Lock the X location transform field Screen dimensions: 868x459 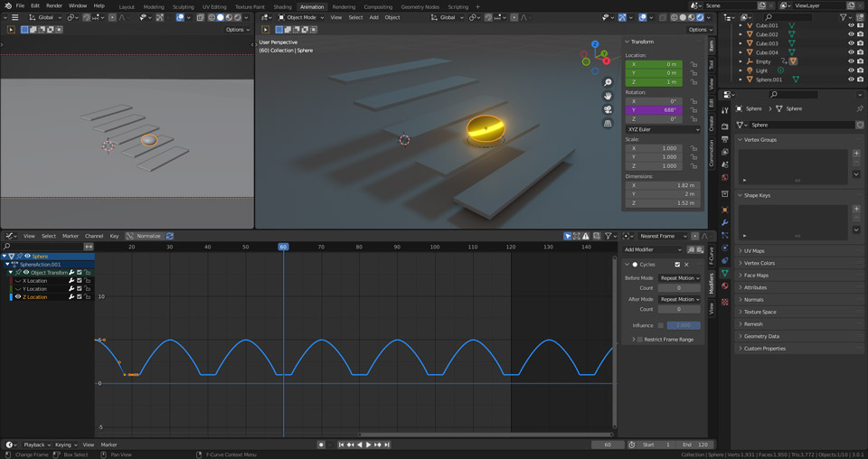(693, 64)
